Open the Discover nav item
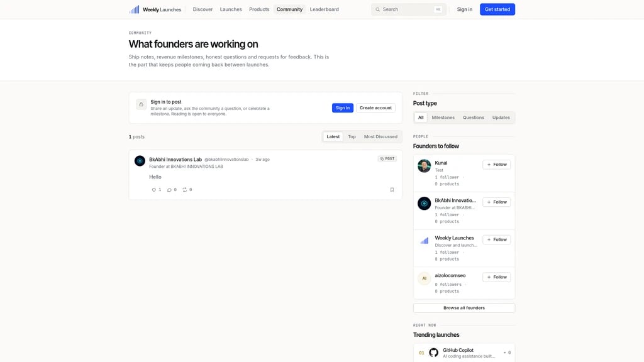The width and height of the screenshot is (644, 362). tap(203, 9)
